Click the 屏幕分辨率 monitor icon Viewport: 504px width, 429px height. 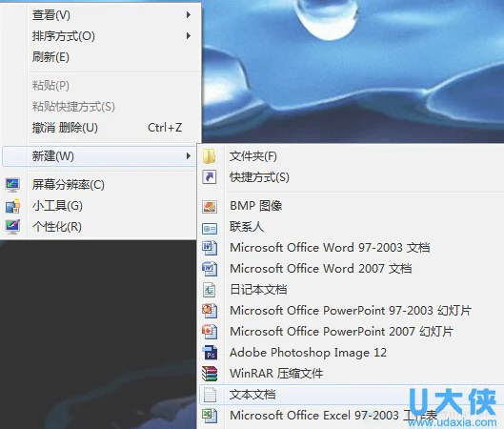click(x=12, y=185)
